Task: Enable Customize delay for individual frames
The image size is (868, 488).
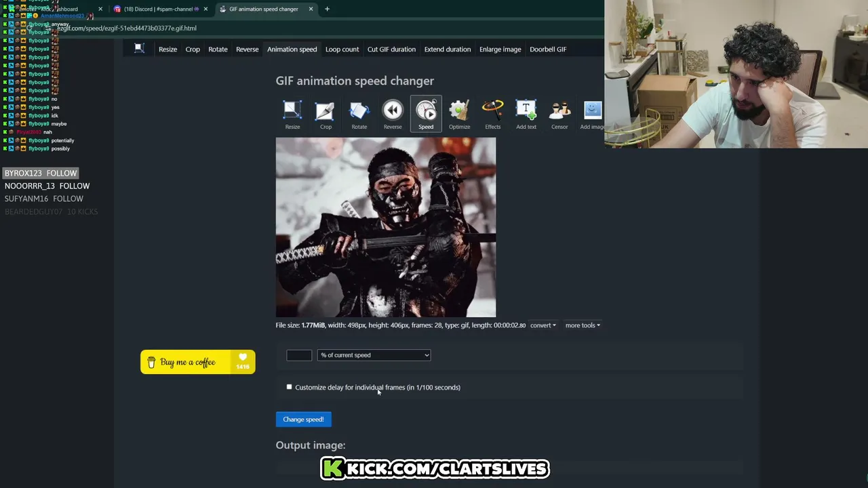Action: point(290,387)
